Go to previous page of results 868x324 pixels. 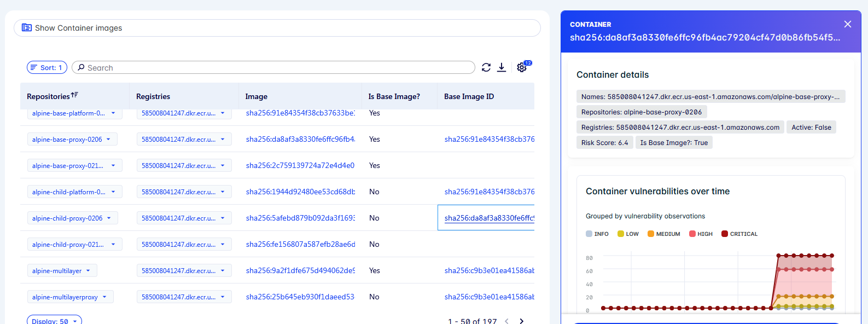(x=506, y=321)
